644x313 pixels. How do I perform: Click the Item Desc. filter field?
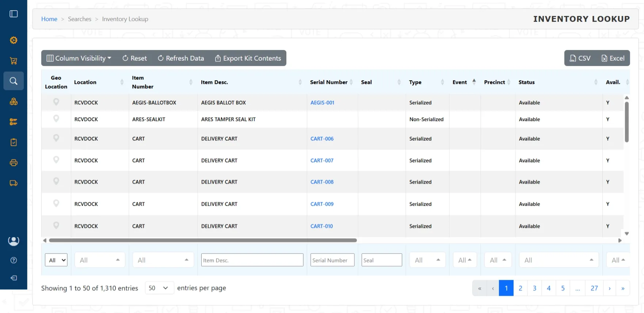[252, 260]
